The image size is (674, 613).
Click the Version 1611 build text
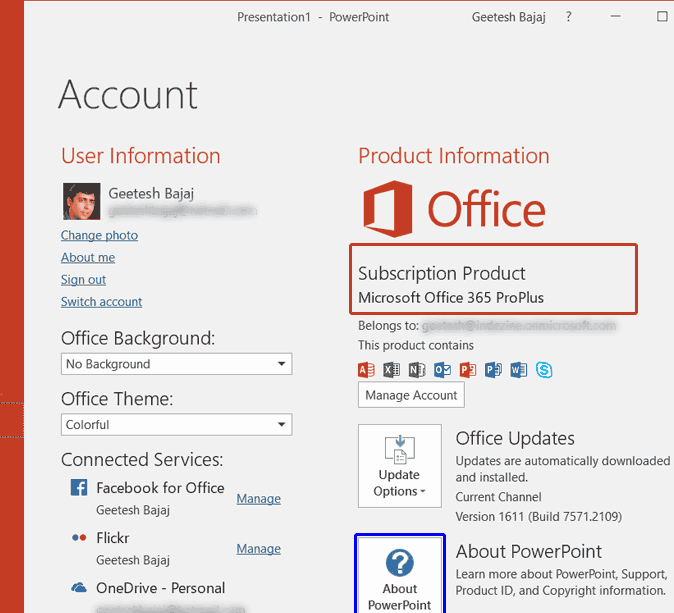(x=539, y=516)
